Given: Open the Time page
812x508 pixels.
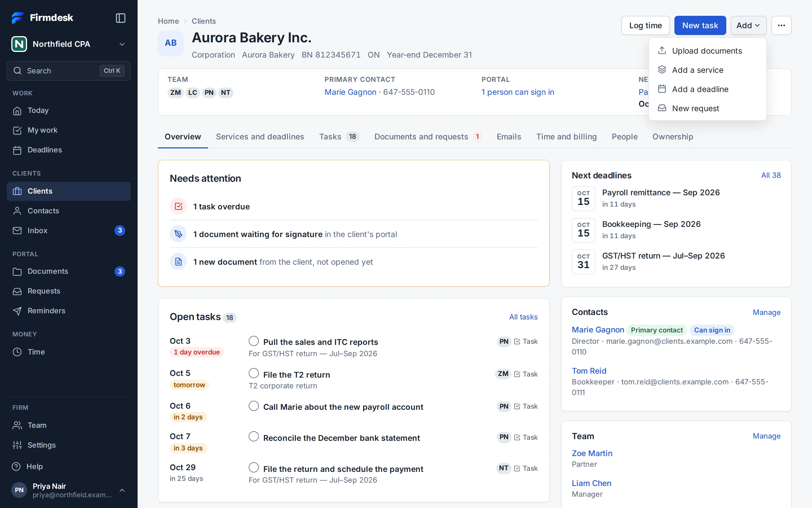Looking at the screenshot, I should tap(69, 352).
